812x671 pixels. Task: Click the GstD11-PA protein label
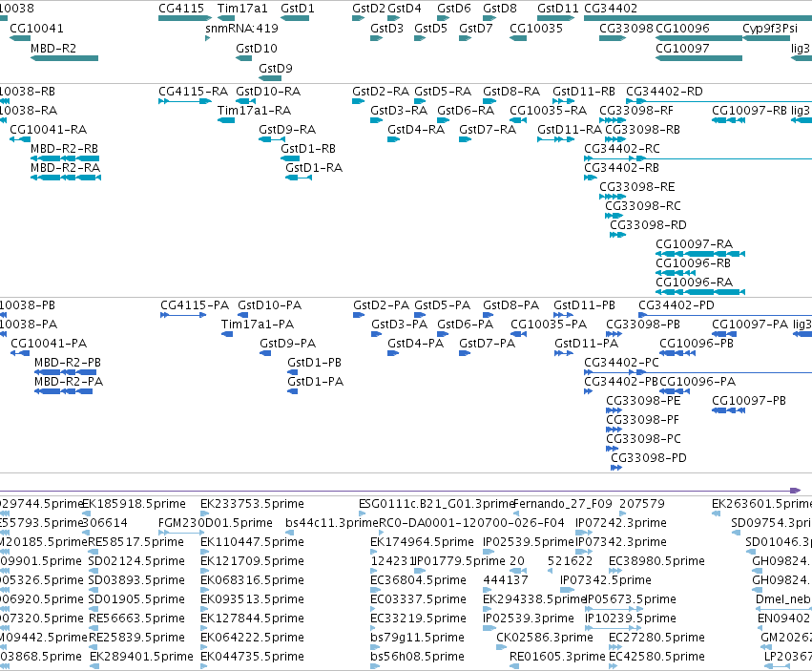[x=586, y=344]
